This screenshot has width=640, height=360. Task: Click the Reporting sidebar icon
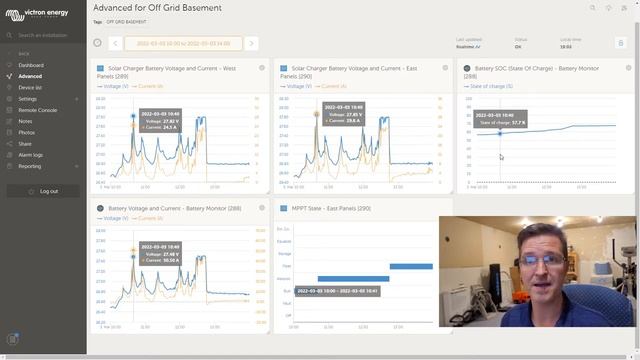(x=9, y=167)
